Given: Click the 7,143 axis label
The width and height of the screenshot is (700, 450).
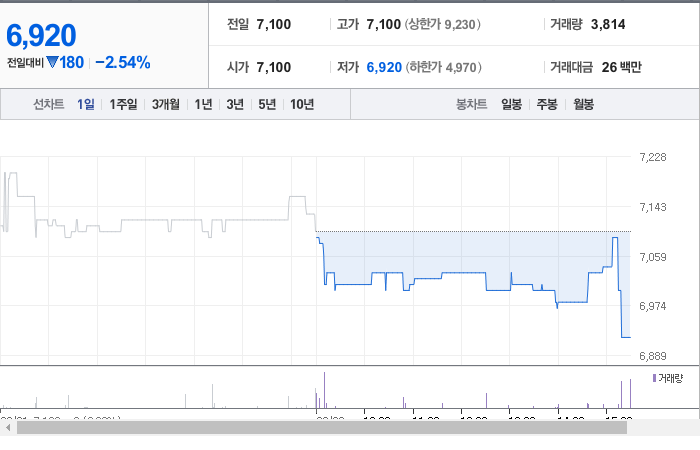Looking at the screenshot, I should coord(653,207).
